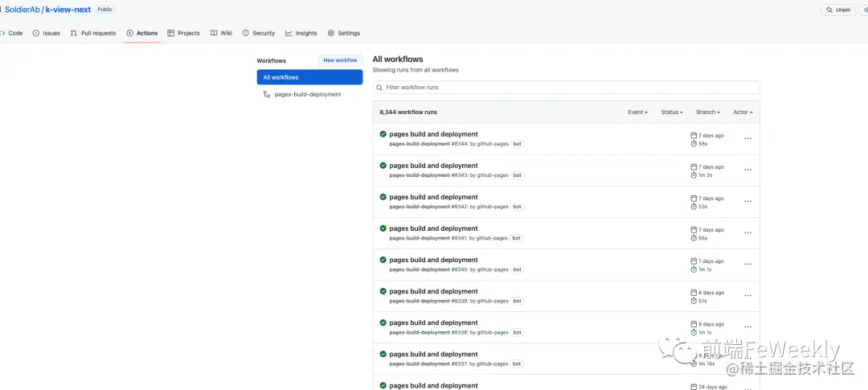Click success check icon for run #8342
The image size is (868, 390).
click(x=383, y=197)
